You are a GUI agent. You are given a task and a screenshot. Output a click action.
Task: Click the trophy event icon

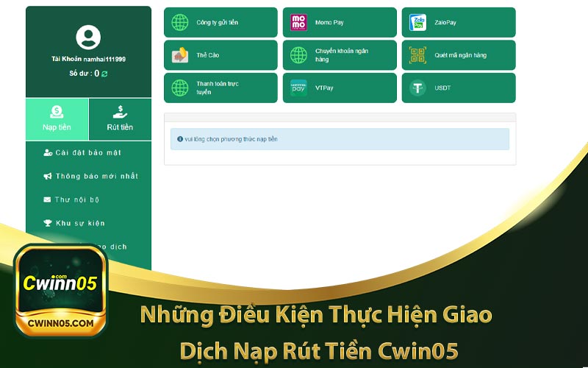click(x=48, y=223)
